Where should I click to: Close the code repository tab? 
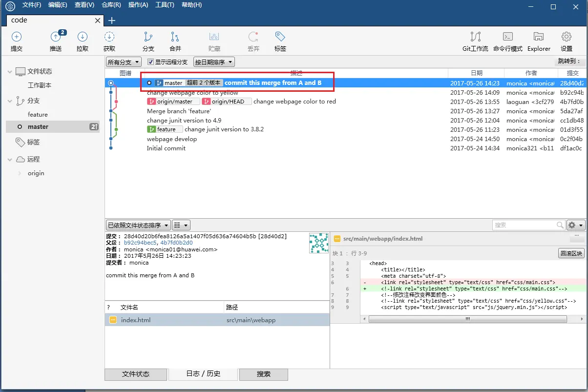98,21
